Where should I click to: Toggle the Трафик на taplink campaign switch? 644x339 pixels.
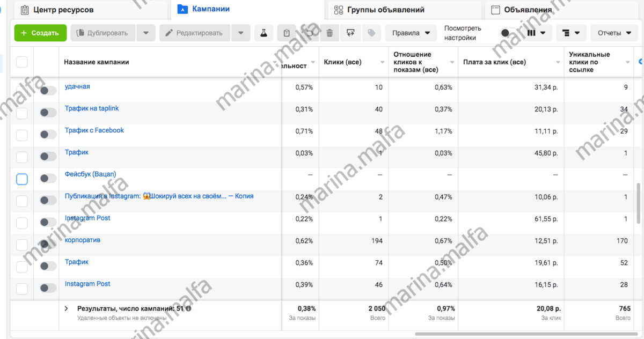[48, 113]
